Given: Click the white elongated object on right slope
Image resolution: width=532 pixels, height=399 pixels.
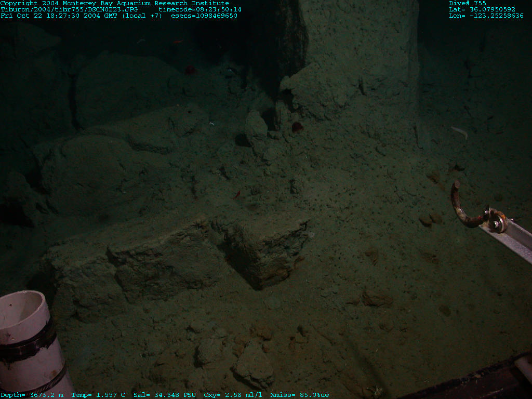Looking at the screenshot, I should pyautogui.click(x=460, y=133).
